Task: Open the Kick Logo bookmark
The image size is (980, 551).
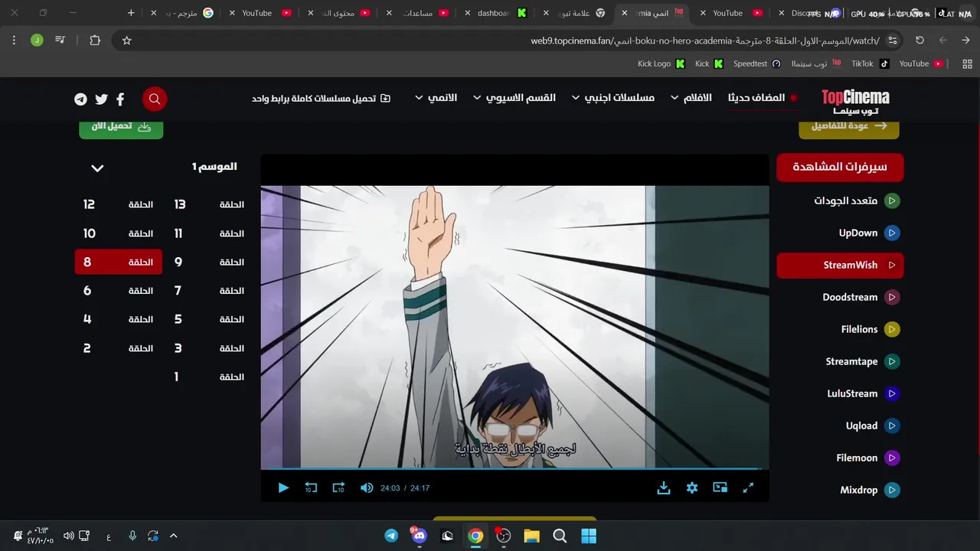Action: [x=661, y=64]
